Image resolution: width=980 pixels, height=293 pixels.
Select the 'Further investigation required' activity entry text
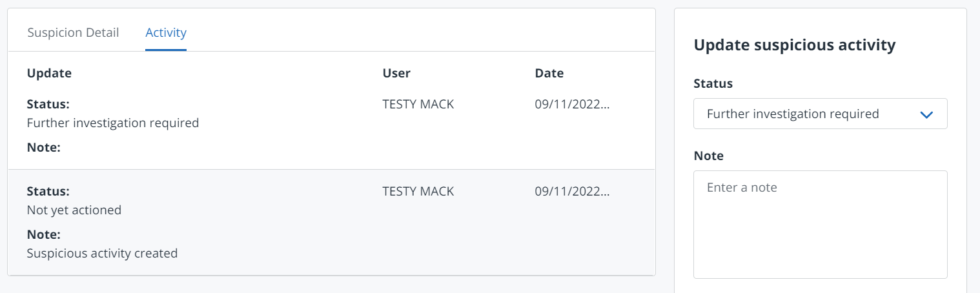coord(113,123)
